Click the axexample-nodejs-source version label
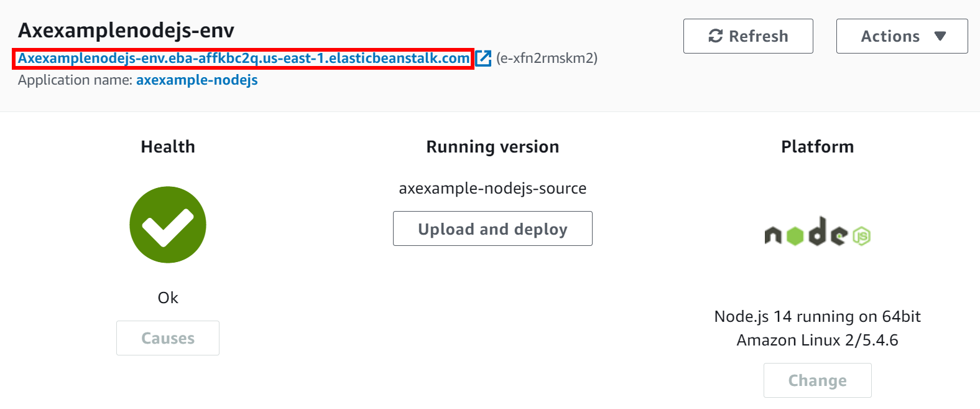980x409 pixels. point(492,189)
